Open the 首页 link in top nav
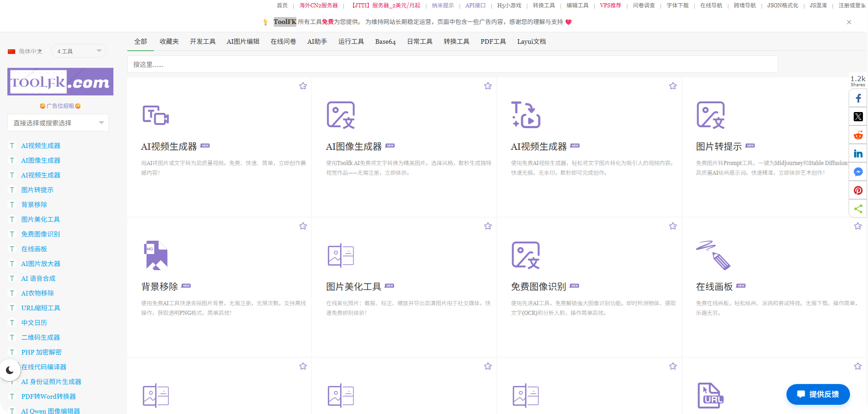This screenshot has height=414, width=868. tap(282, 6)
